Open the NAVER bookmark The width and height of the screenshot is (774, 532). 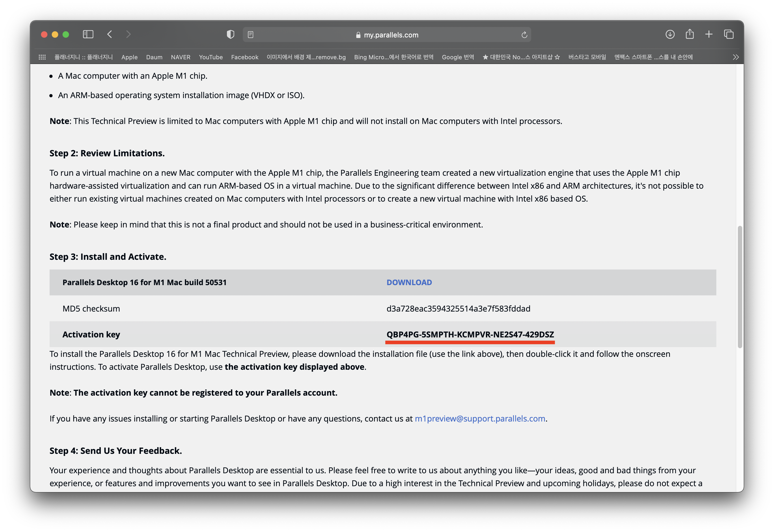click(180, 57)
